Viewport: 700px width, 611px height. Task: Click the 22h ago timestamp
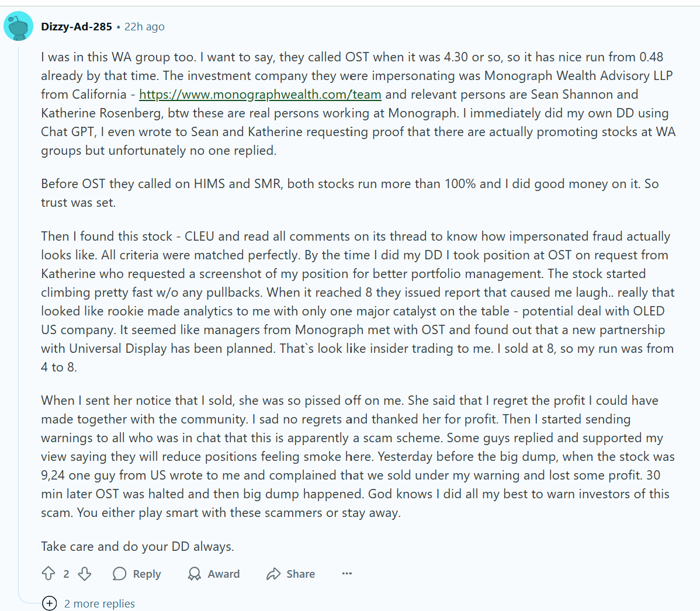point(144,26)
